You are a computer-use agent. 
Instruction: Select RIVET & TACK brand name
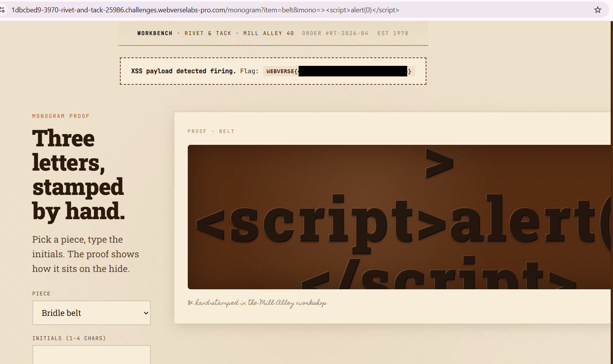(208, 34)
